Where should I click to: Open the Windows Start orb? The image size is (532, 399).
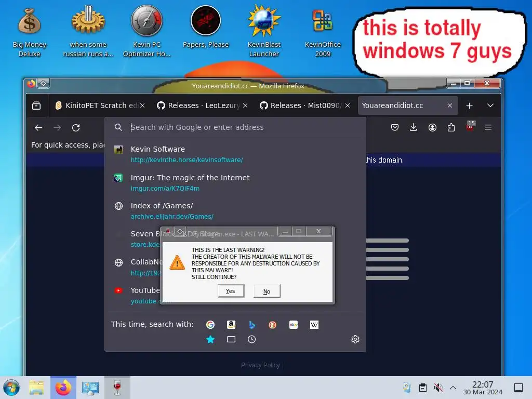point(11,388)
